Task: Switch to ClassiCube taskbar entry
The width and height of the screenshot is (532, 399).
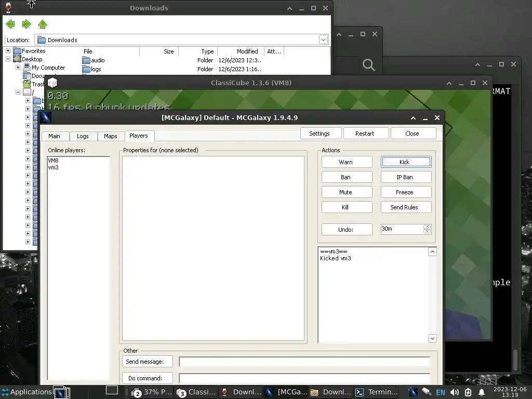Action: pyautogui.click(x=196, y=392)
